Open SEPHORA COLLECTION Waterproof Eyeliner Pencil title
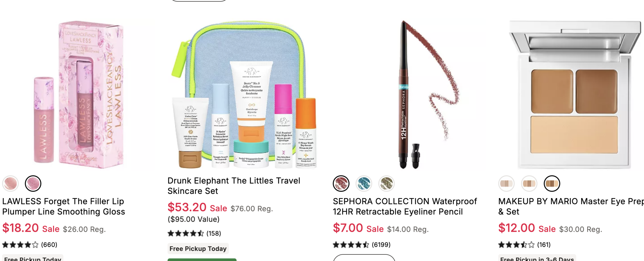This screenshot has height=261, width=644. [405, 206]
